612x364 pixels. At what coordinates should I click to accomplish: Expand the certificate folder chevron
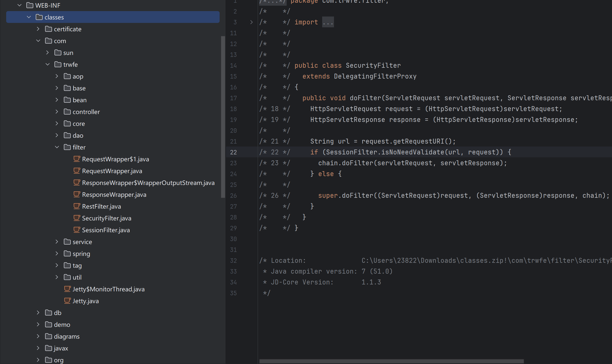[x=38, y=29]
